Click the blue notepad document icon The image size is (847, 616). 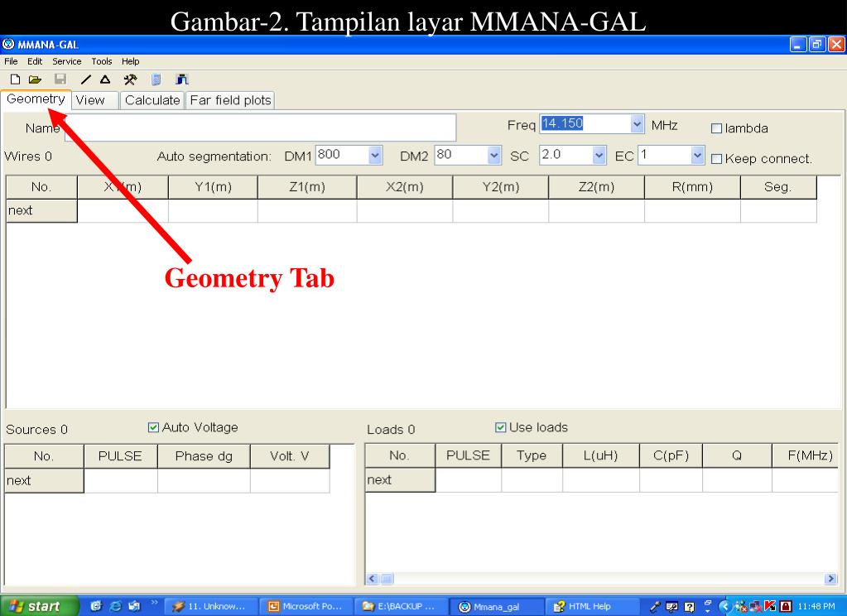pyautogui.click(x=156, y=79)
